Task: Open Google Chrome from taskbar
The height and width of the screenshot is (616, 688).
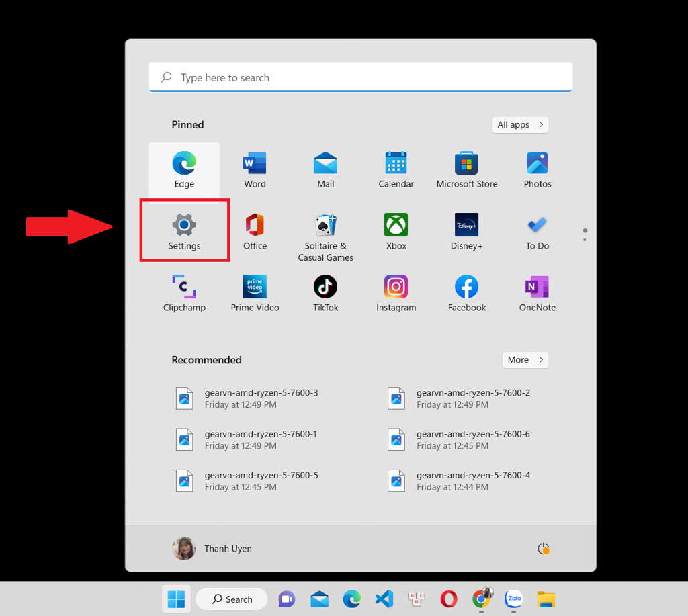Action: (482, 598)
